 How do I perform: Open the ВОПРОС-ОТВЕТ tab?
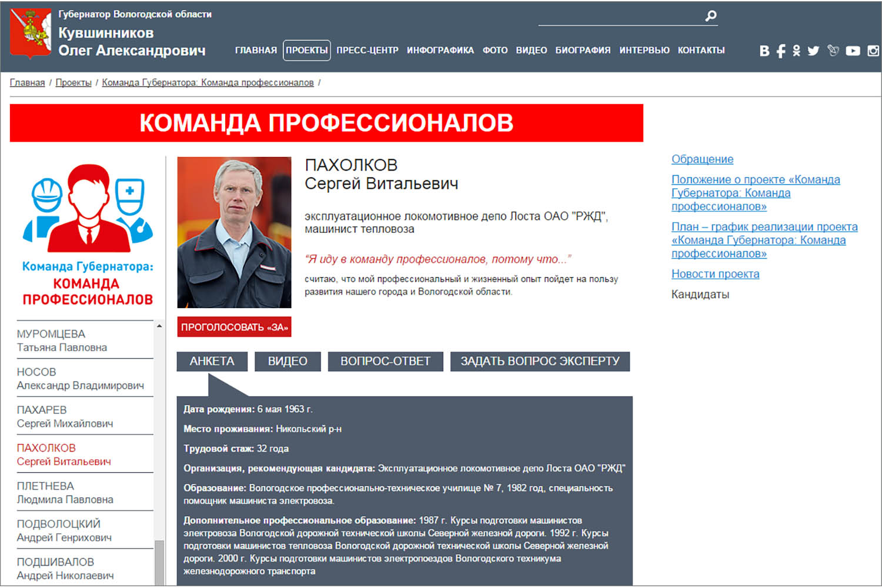[385, 362]
